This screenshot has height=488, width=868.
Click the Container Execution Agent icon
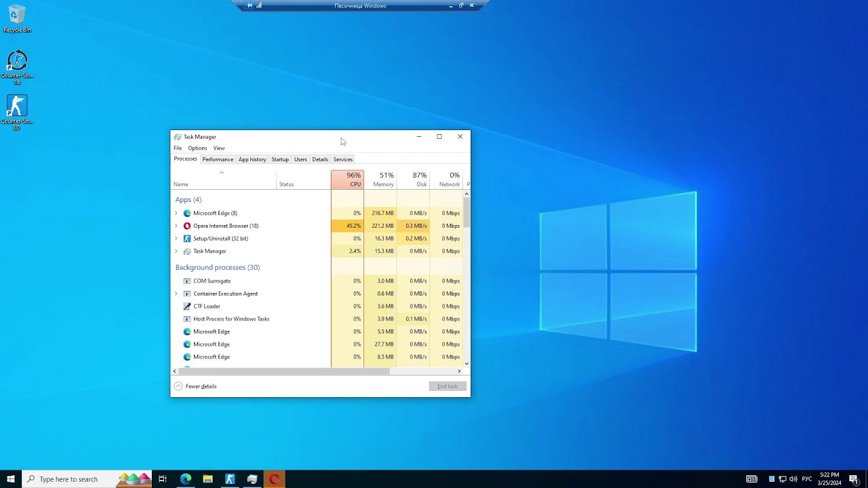coord(187,293)
